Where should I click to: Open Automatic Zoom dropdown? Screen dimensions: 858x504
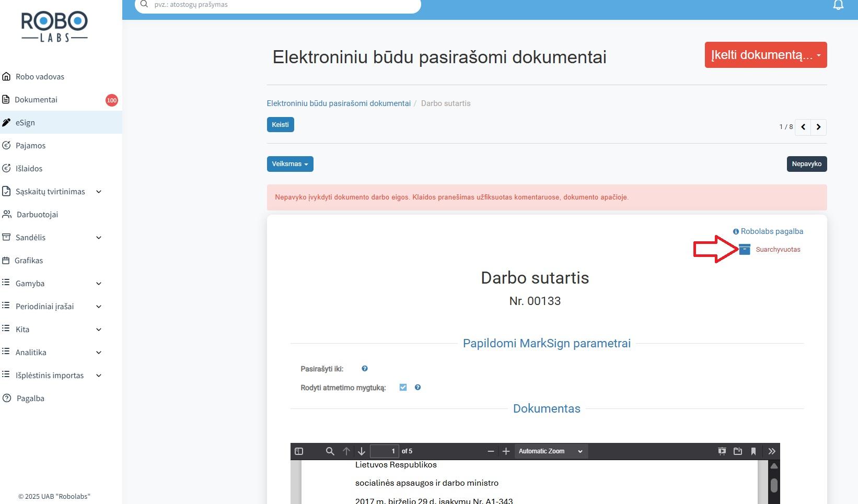click(x=551, y=451)
